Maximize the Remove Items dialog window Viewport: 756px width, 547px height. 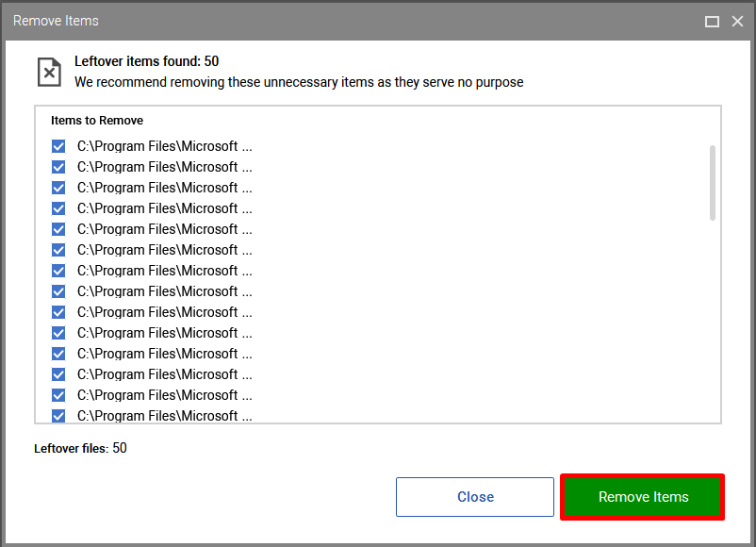[x=712, y=22]
